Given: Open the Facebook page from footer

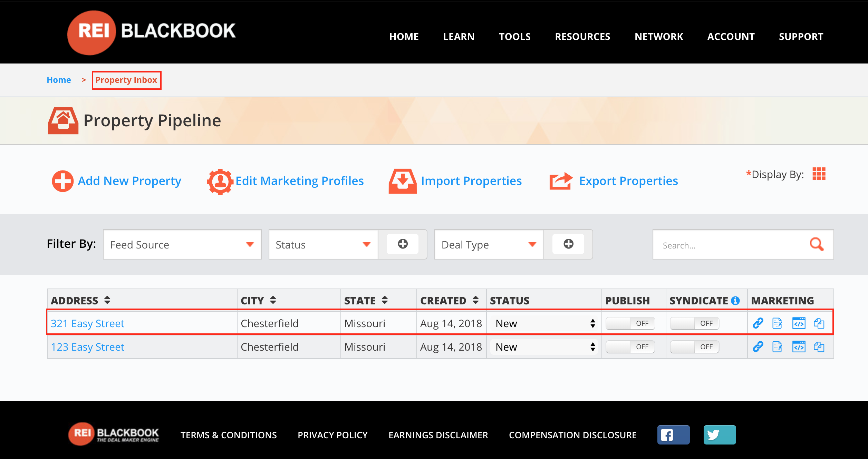Looking at the screenshot, I should [673, 435].
